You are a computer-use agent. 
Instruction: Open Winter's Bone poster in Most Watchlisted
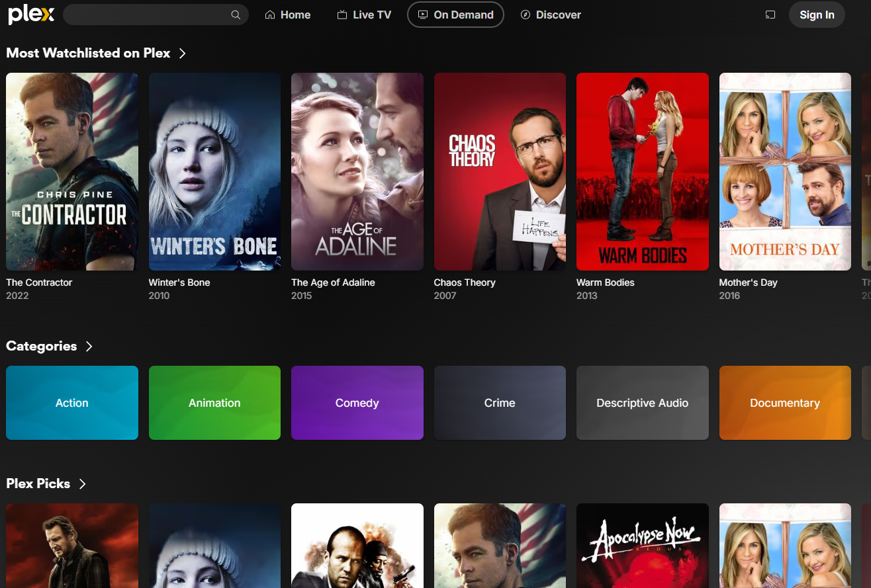pos(214,171)
